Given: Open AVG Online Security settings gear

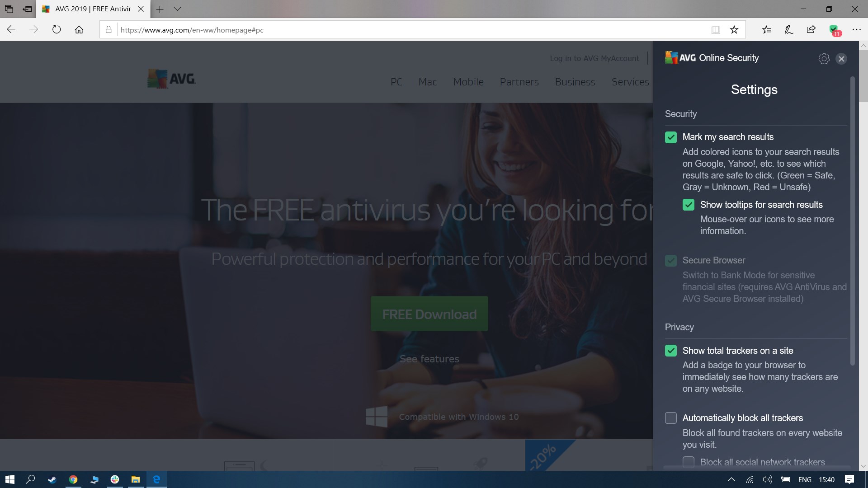Looking at the screenshot, I should (x=824, y=59).
